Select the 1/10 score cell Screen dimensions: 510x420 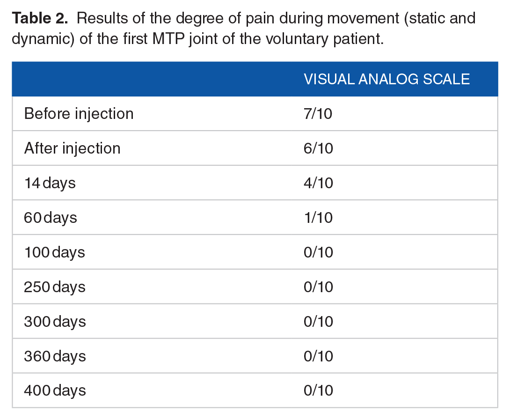click(318, 218)
